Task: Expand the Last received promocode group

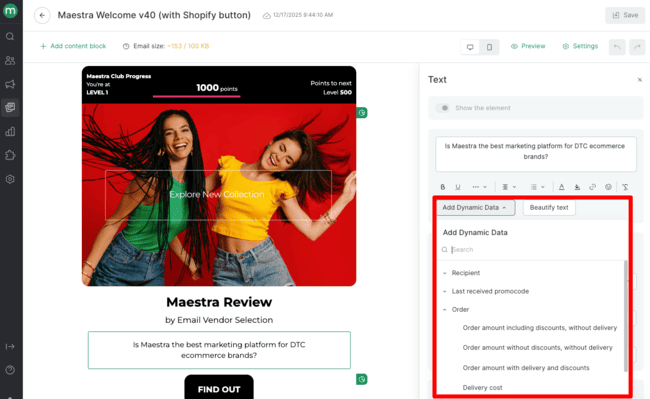Action: (x=485, y=291)
